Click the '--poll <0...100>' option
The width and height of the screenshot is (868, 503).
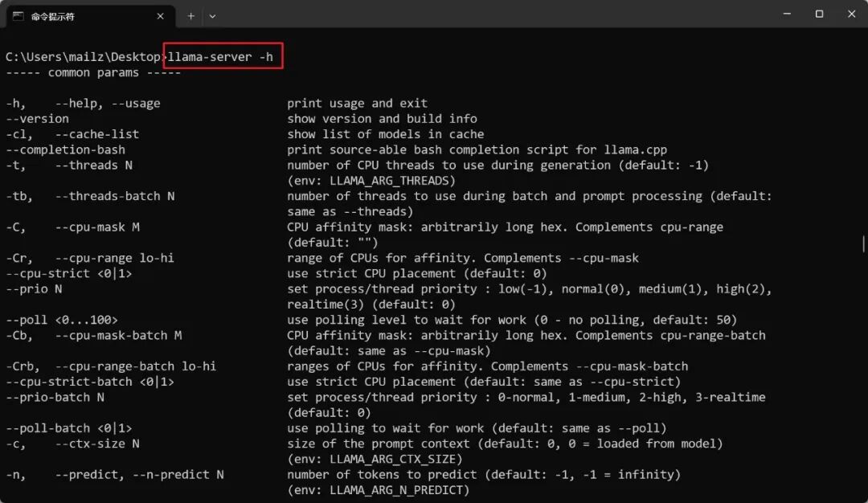coord(61,320)
